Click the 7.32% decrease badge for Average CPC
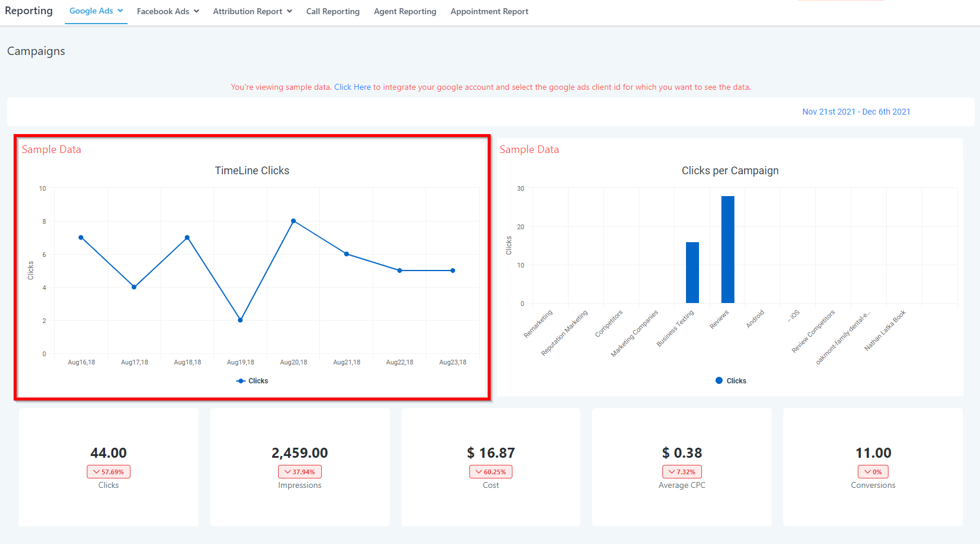This screenshot has width=980, height=544. click(x=682, y=472)
